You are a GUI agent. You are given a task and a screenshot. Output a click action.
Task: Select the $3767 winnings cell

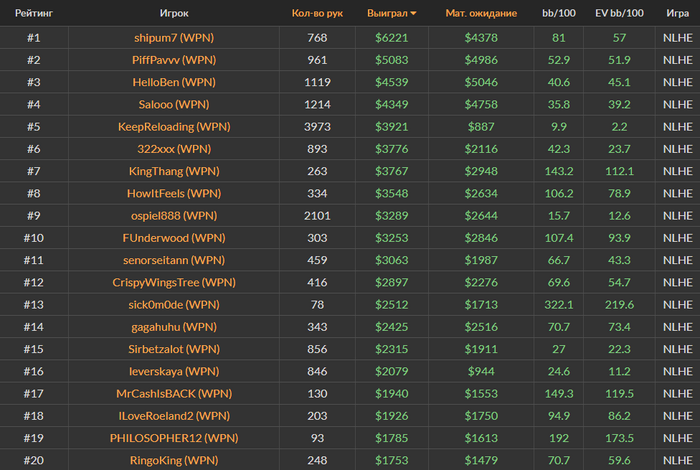(392, 171)
